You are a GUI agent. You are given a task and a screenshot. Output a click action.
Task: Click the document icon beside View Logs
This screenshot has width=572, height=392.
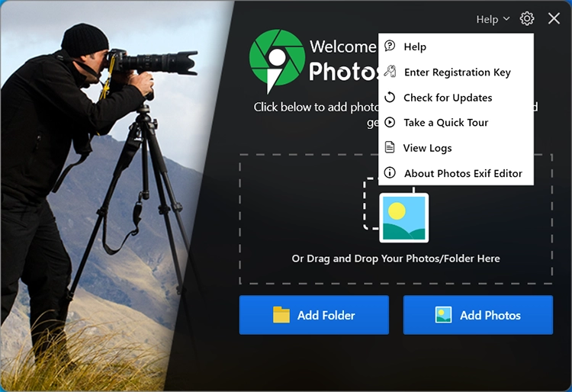tap(390, 147)
